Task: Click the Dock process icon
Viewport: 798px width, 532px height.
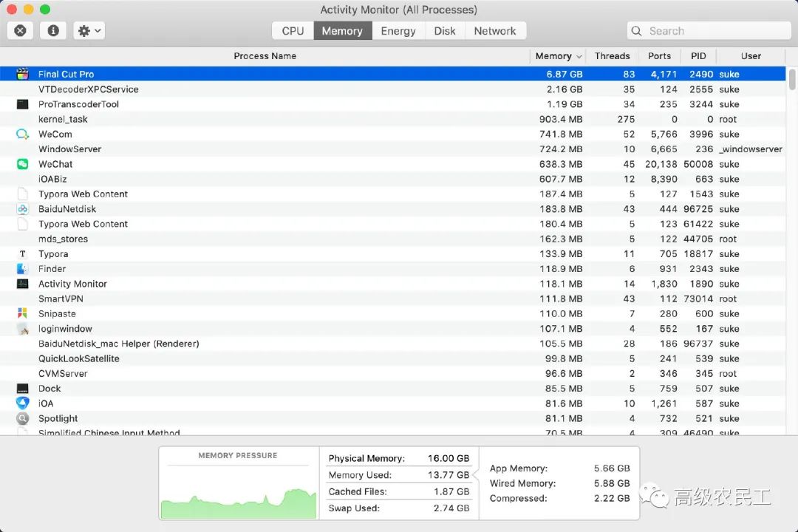Action: (22, 389)
